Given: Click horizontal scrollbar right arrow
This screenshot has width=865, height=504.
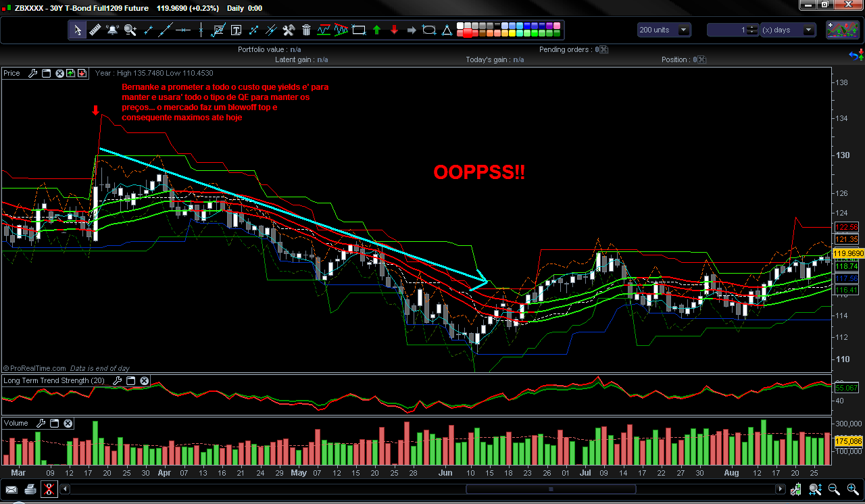Looking at the screenshot, I should (781, 489).
